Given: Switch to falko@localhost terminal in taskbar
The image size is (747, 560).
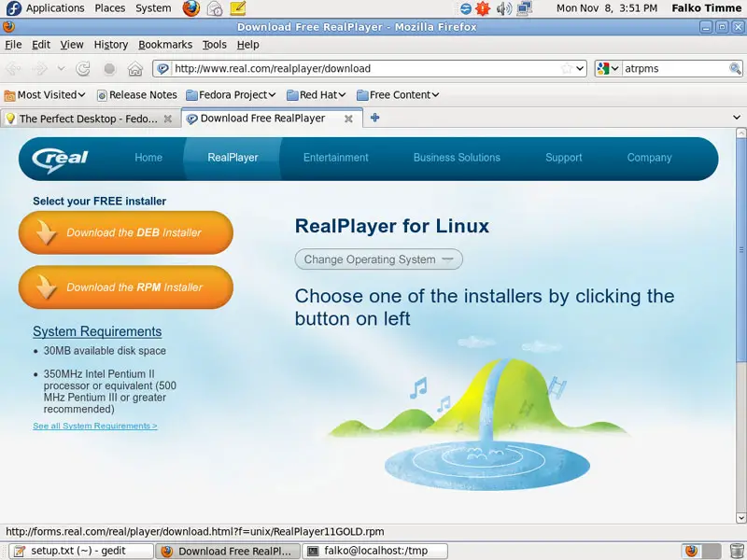Looking at the screenshot, I should pos(374,551).
